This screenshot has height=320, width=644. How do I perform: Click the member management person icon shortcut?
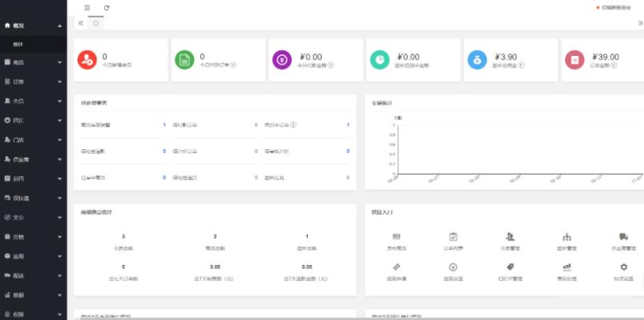point(509,236)
